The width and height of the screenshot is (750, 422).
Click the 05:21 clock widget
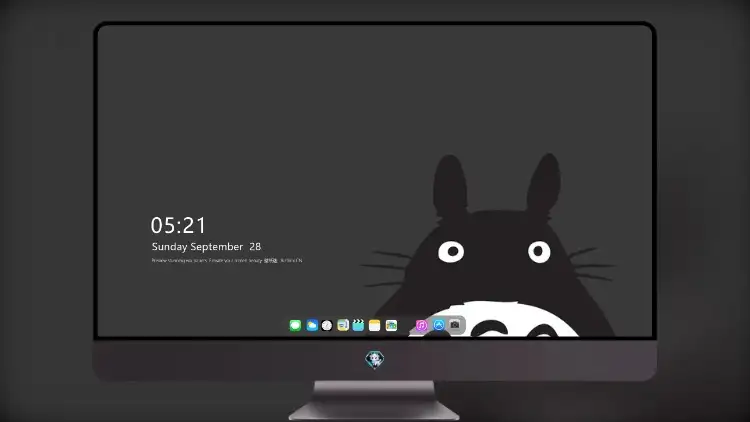(178, 225)
